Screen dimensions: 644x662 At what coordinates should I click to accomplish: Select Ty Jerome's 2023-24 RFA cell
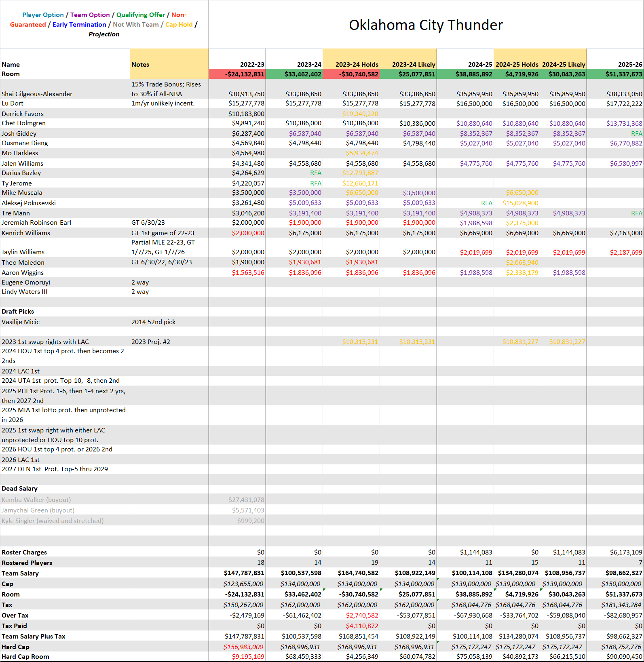pos(316,183)
